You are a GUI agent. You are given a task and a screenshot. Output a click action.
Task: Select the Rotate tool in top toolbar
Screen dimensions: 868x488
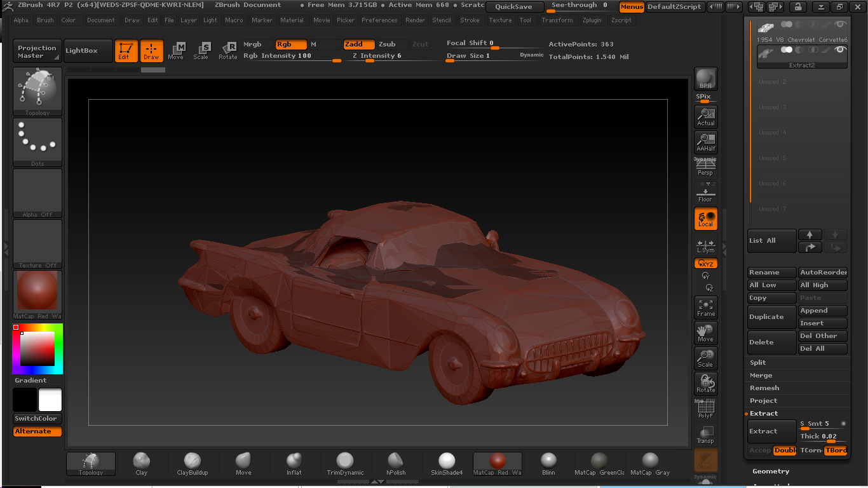pos(228,51)
